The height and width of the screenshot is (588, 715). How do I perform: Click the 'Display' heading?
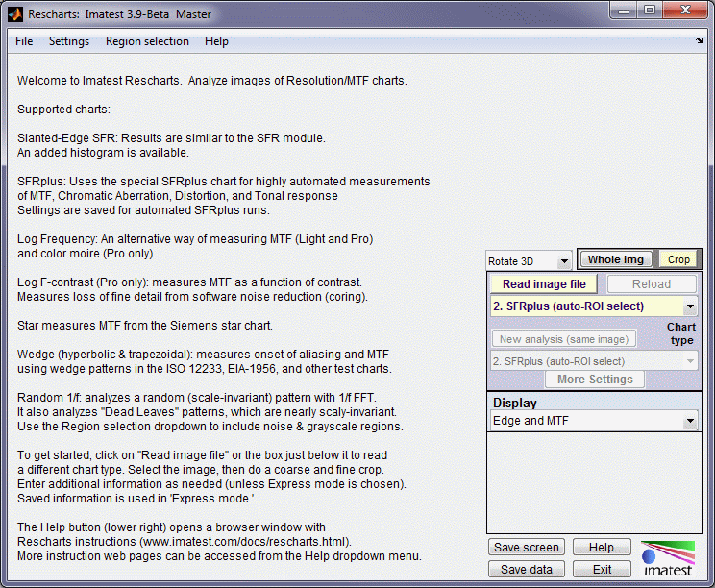coord(515,403)
